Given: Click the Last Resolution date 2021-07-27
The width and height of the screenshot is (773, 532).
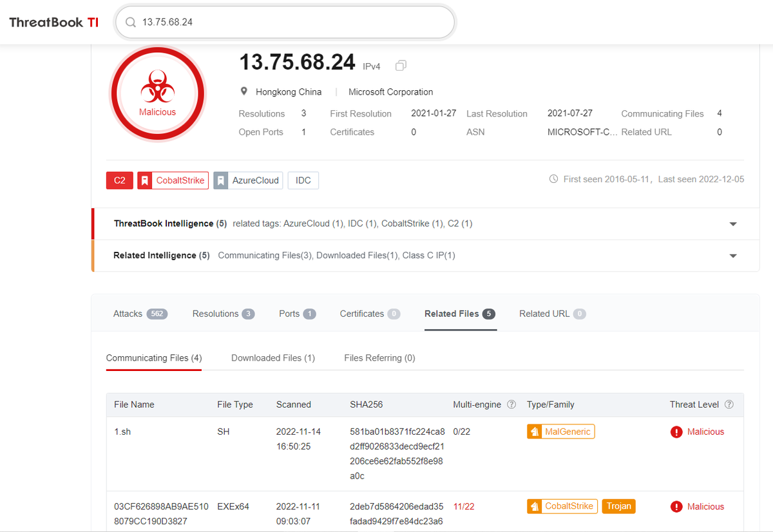Looking at the screenshot, I should click(x=570, y=113).
